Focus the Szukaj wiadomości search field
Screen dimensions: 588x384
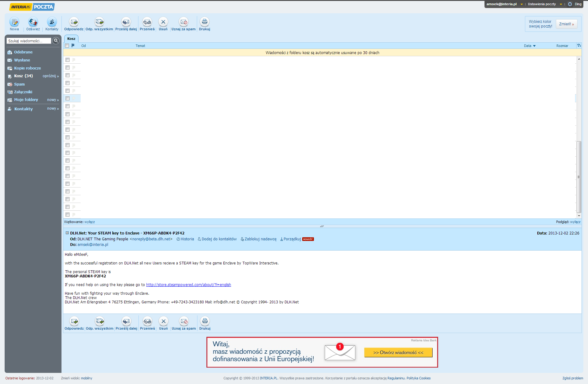(29, 41)
